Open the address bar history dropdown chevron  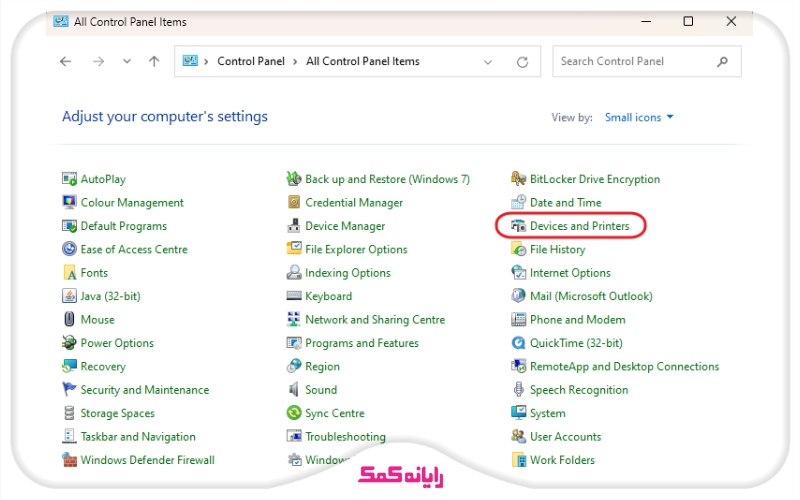click(487, 61)
